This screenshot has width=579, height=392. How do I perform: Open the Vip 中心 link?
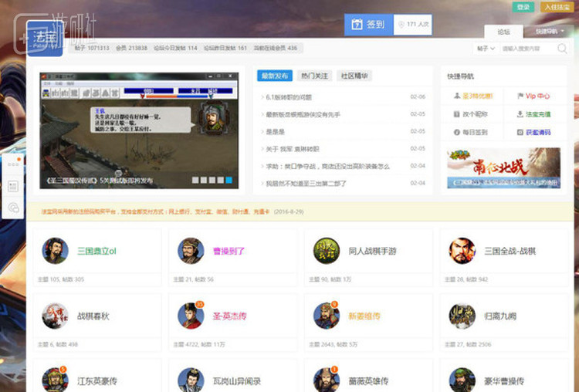(537, 96)
